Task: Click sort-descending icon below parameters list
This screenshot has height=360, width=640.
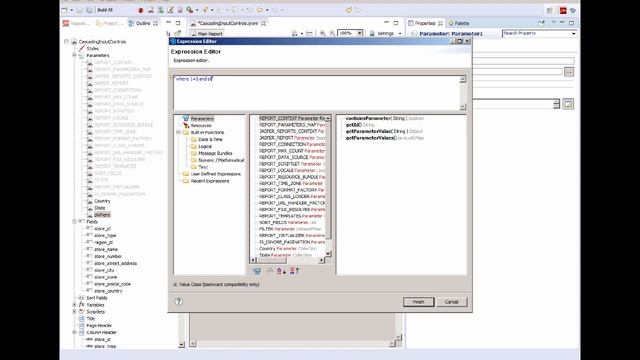Action: (281, 271)
